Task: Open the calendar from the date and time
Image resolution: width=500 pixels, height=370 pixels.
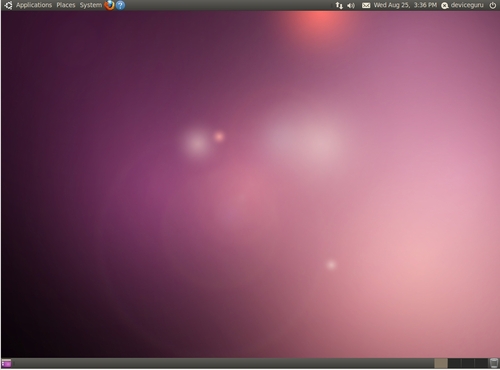Action: 405,5
